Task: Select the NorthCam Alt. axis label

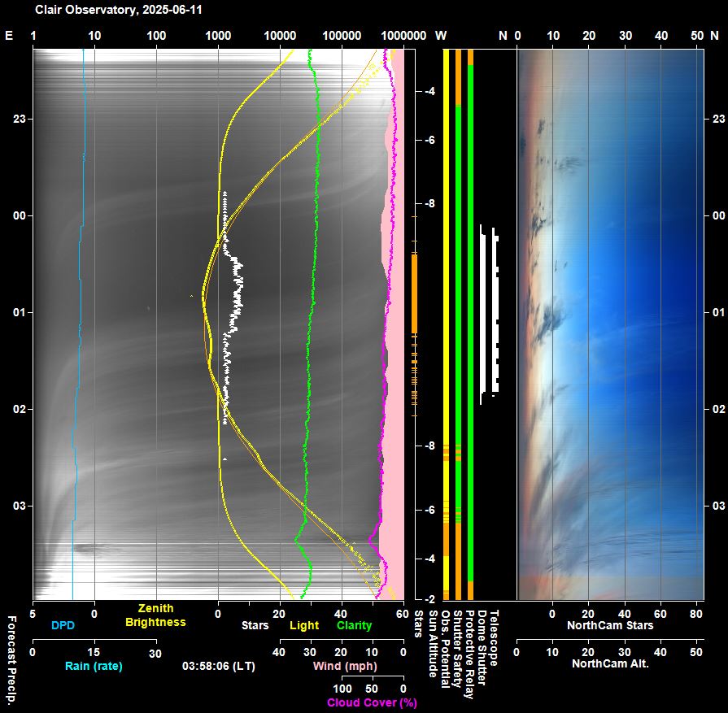Action: pos(608,663)
